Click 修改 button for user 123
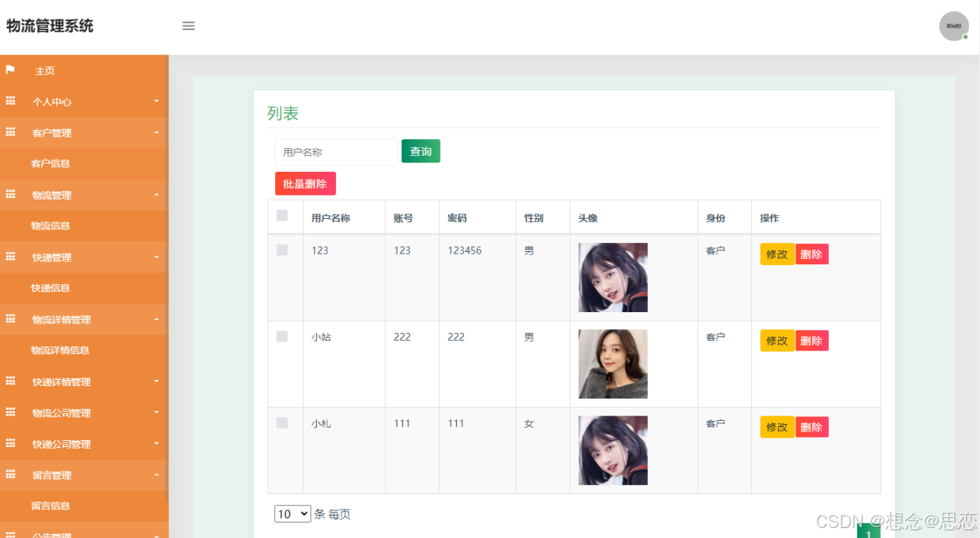980x538 pixels. tap(777, 254)
